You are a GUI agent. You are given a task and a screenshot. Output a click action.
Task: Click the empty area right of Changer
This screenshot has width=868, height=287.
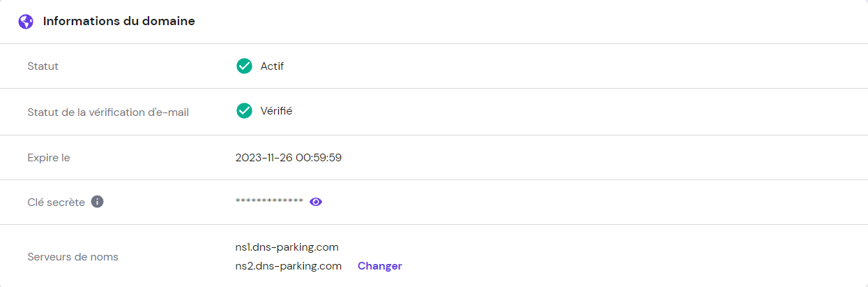(x=593, y=266)
